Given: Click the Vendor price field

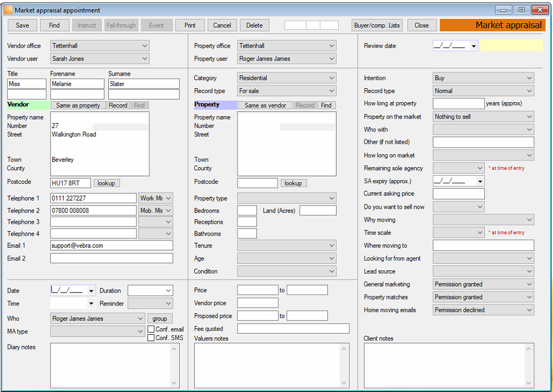Looking at the screenshot, I should tap(258, 303).
